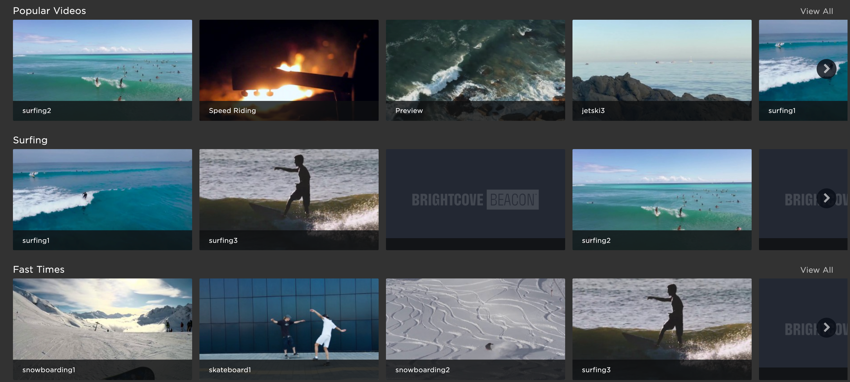Open the skateboard1 video
This screenshot has height=382, width=850.
289,329
